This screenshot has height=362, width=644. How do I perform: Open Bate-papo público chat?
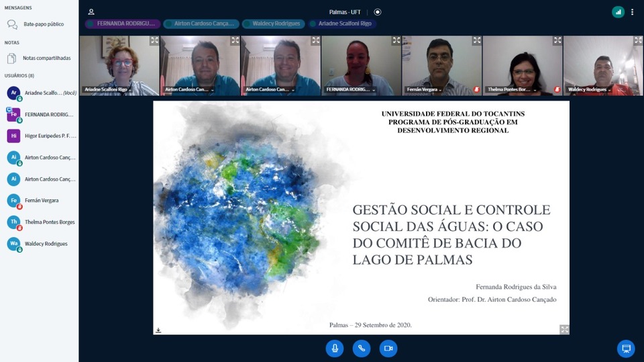[x=43, y=24]
